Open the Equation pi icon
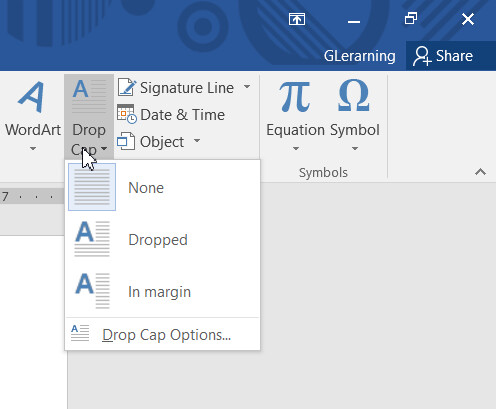 coord(295,97)
